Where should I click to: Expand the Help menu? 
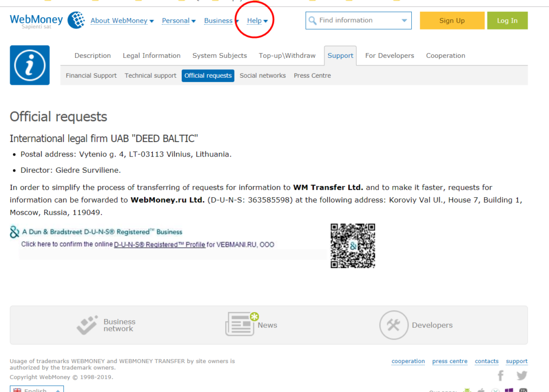tap(256, 20)
